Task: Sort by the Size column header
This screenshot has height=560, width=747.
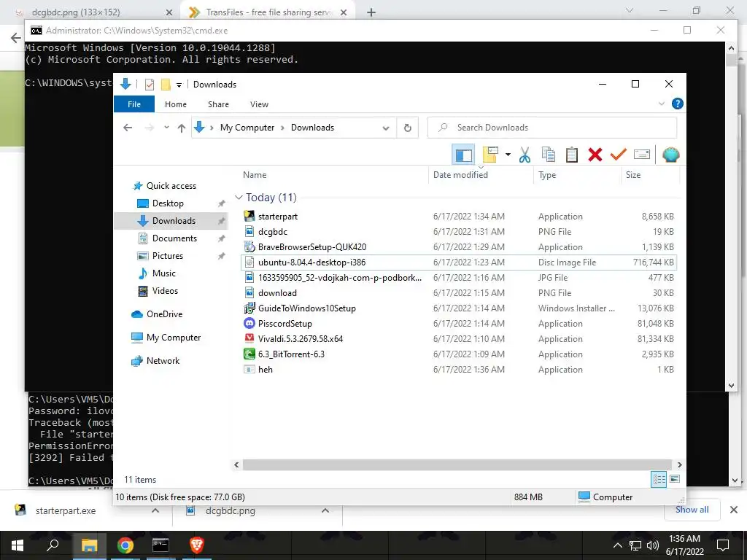Action: click(650, 175)
